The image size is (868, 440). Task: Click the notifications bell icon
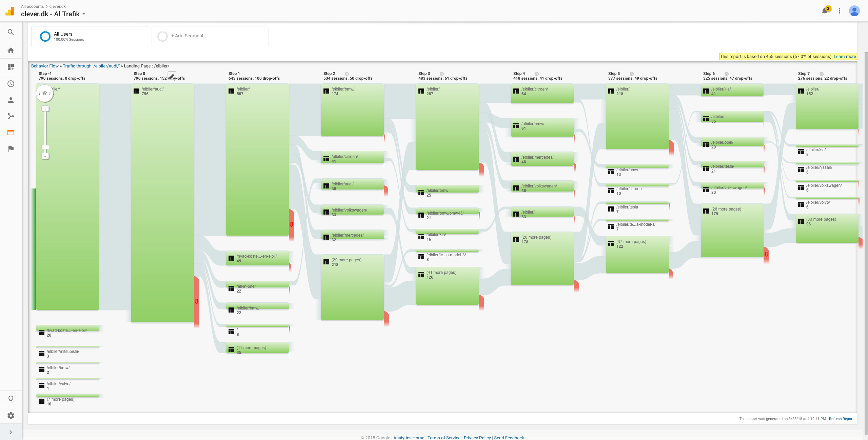(825, 11)
